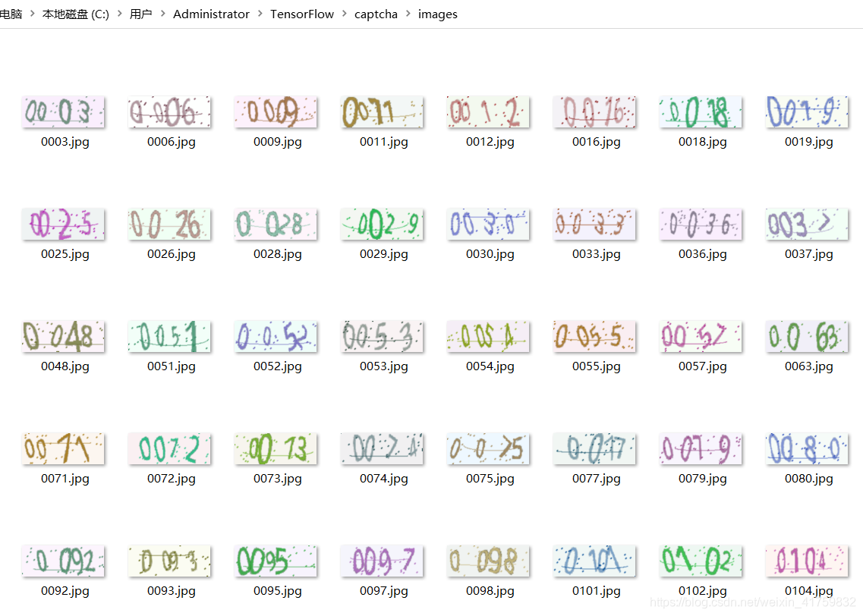Click Administrator in the address path
Image resolution: width=863 pixels, height=616 pixels.
coord(211,14)
